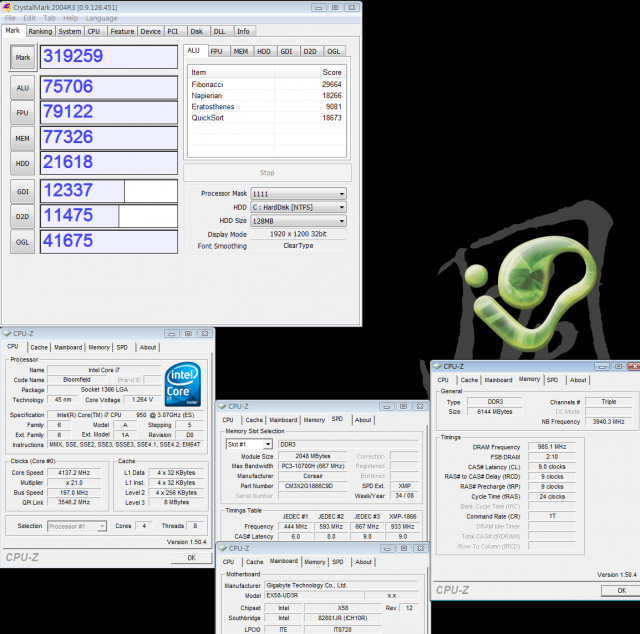Start the OGL benchmark
The height and width of the screenshot is (634, 640).
(x=23, y=242)
